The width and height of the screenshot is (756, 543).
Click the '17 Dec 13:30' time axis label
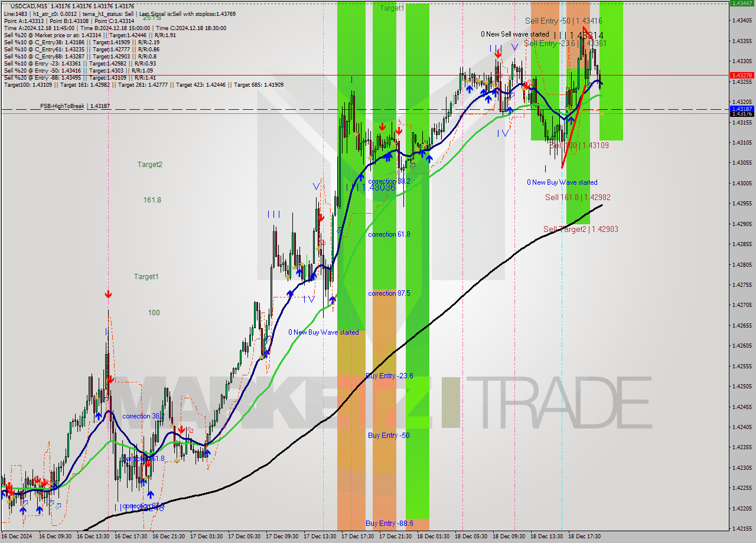pos(320,537)
